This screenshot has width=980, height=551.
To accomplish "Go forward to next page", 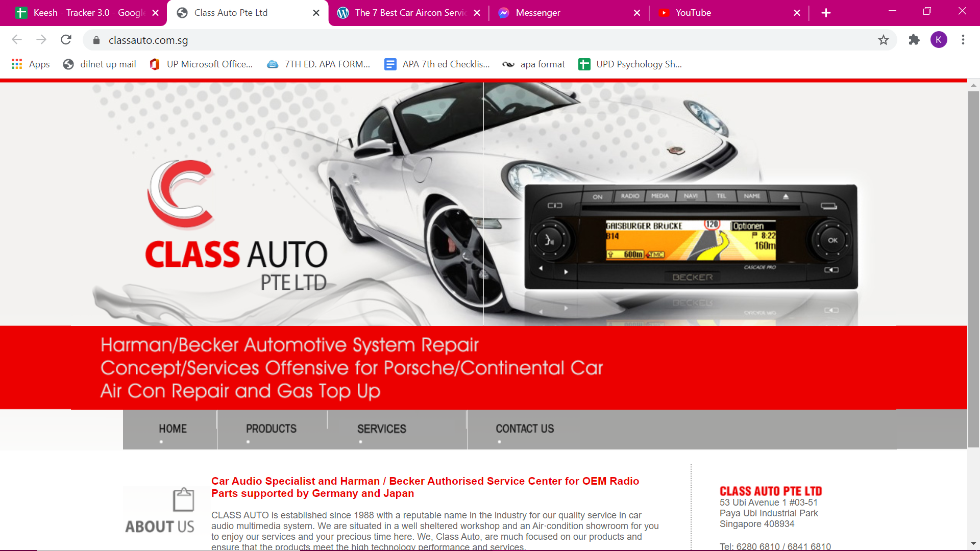I will click(x=41, y=40).
